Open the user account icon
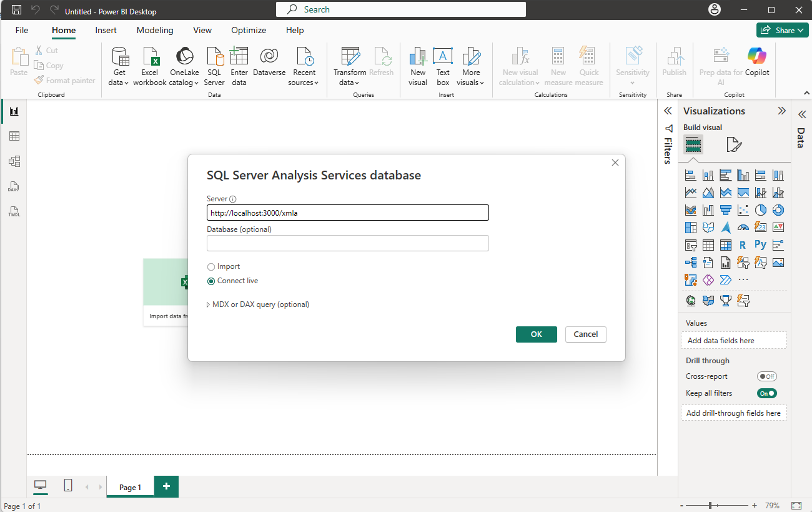The image size is (812, 512). [x=715, y=10]
